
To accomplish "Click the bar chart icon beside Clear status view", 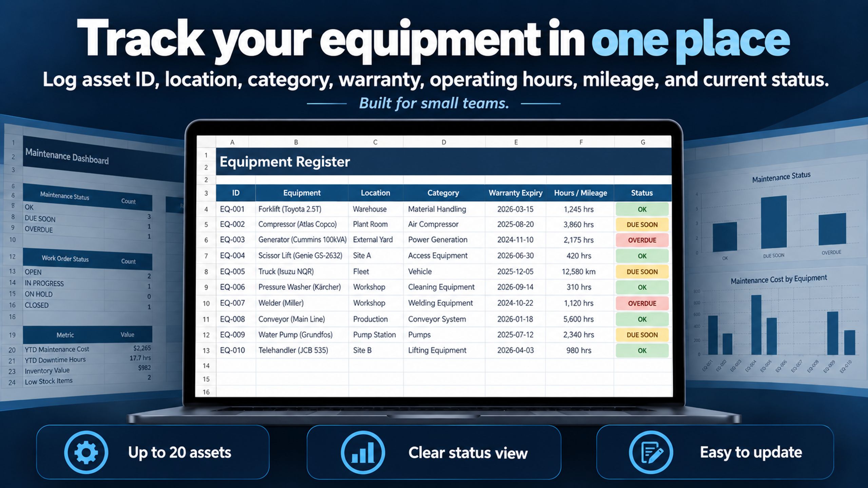I will [x=363, y=452].
